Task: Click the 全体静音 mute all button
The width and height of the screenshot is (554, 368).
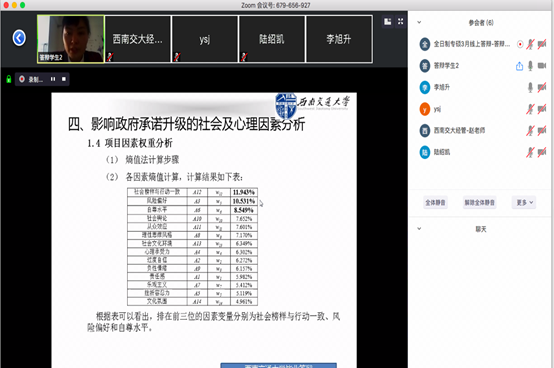Action: coord(435,202)
